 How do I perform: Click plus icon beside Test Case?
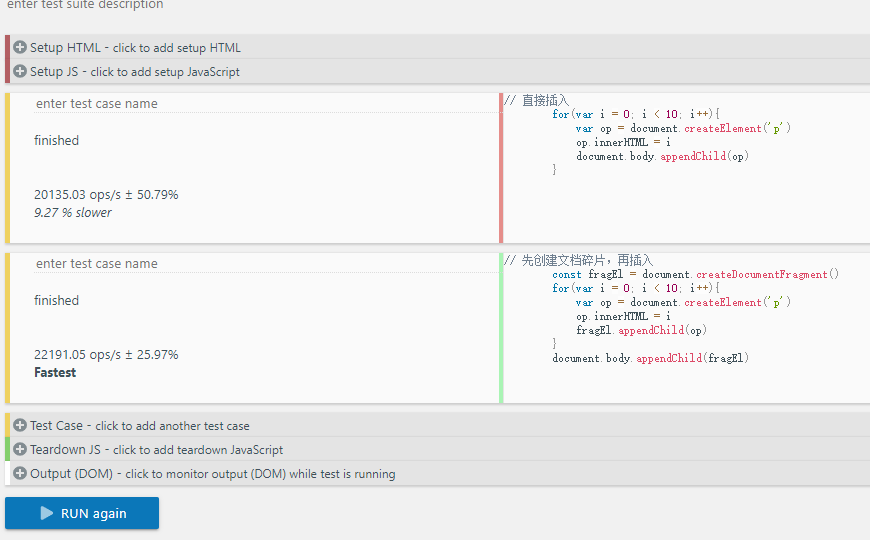(x=20, y=425)
